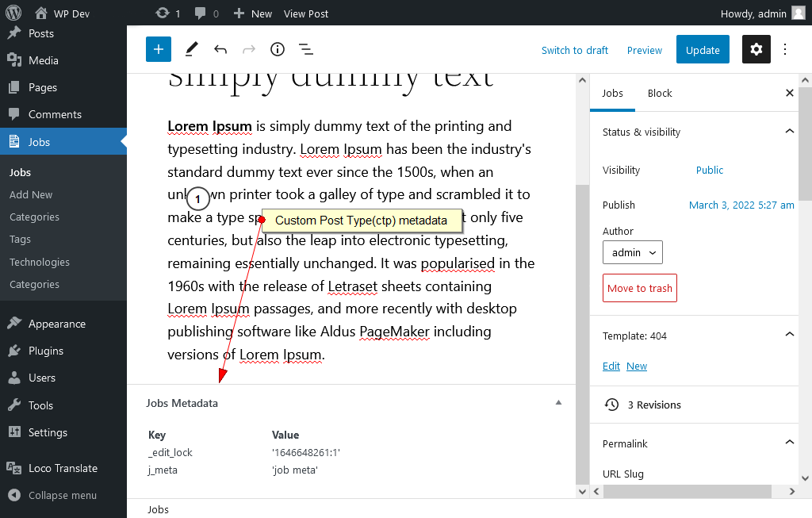Open editor Settings with the gear icon
Image resolution: width=812 pixels, height=518 pixels.
756,49
